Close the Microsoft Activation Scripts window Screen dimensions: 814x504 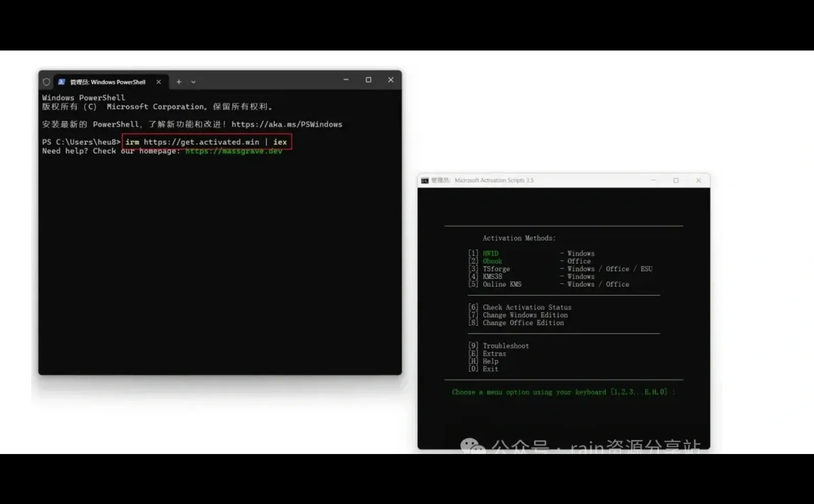click(699, 180)
